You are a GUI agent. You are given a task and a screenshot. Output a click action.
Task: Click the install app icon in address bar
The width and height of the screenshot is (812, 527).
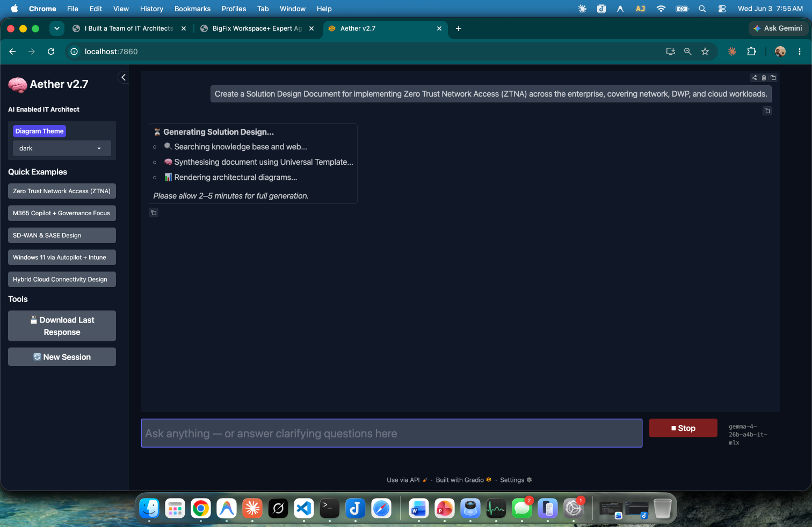coord(671,52)
